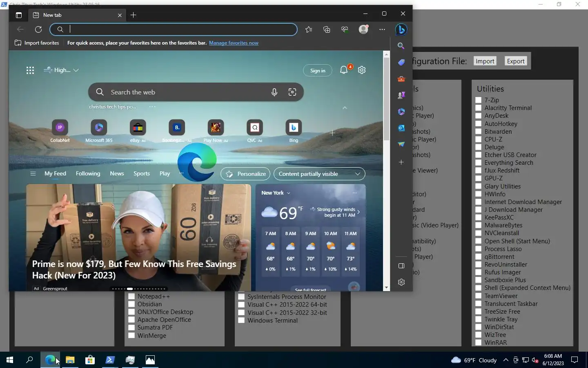The width and height of the screenshot is (588, 368).
Task: Click Import favorites button
Action: (37, 43)
